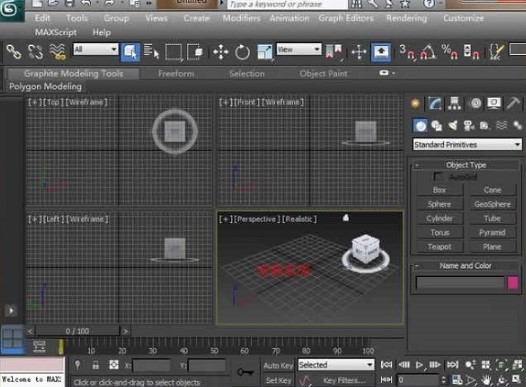This screenshot has width=526, height=387.
Task: Select the Cameras category icon
Action: point(469,126)
